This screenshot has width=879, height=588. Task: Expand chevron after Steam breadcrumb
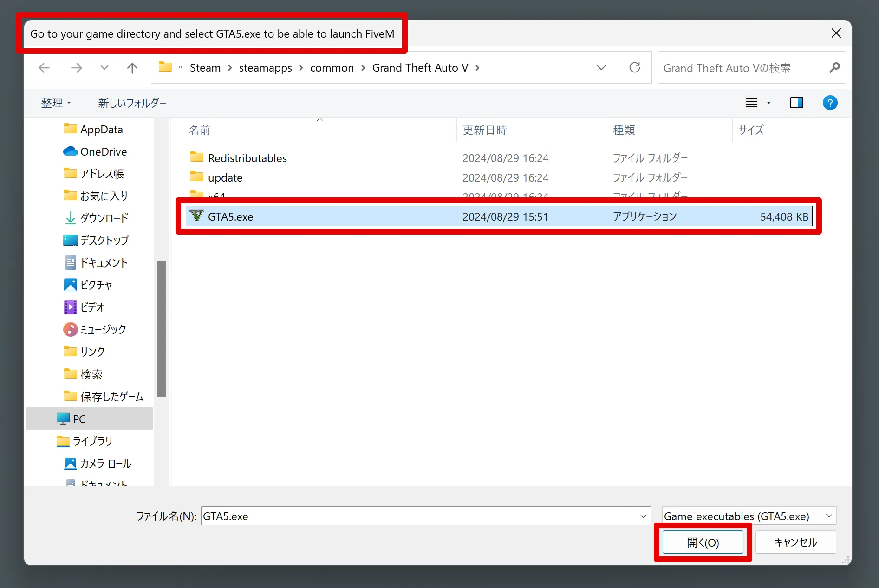[230, 68]
